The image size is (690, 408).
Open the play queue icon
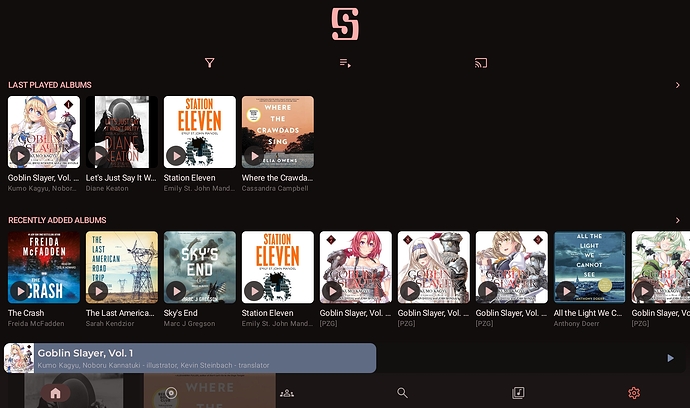(x=345, y=63)
